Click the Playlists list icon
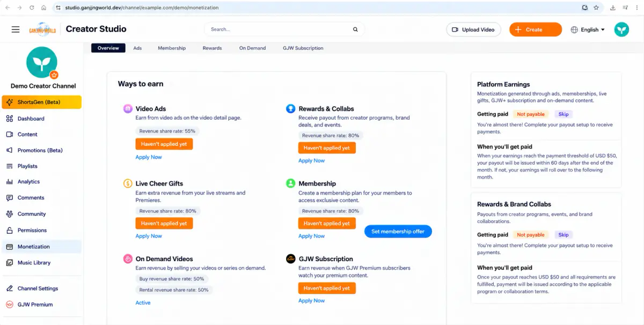 coord(10,166)
